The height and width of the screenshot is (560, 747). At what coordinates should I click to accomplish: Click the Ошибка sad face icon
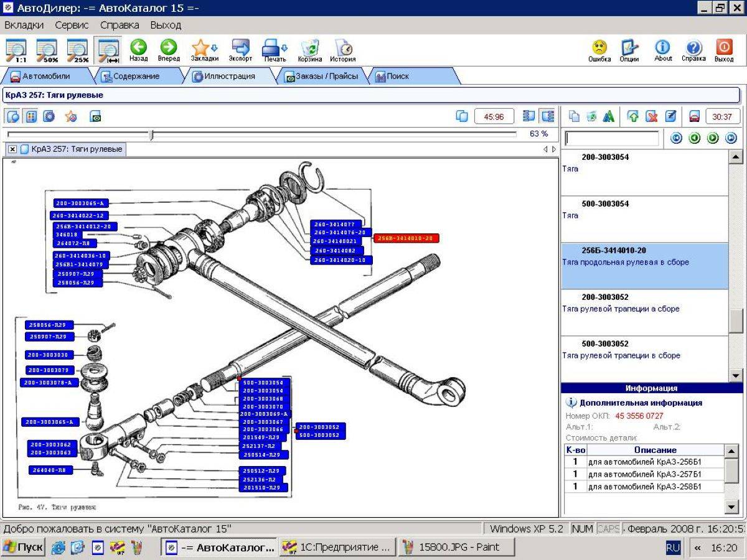(x=599, y=47)
